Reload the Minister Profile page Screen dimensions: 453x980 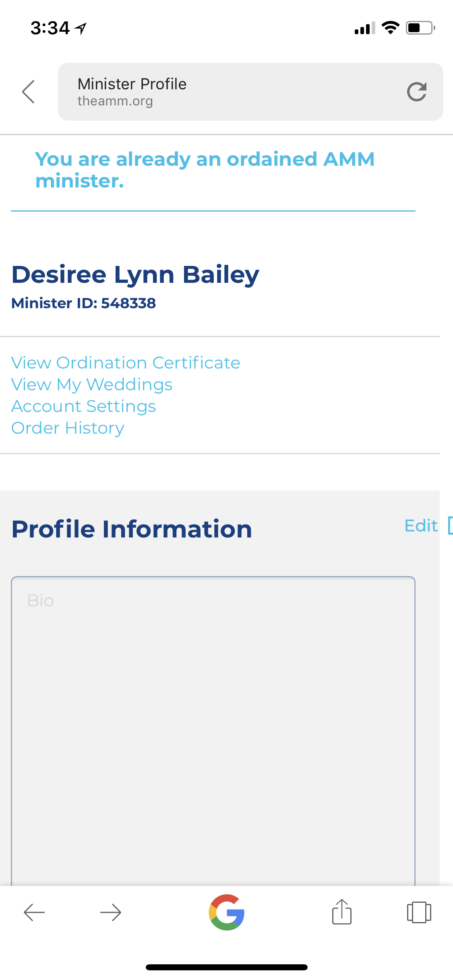(417, 92)
